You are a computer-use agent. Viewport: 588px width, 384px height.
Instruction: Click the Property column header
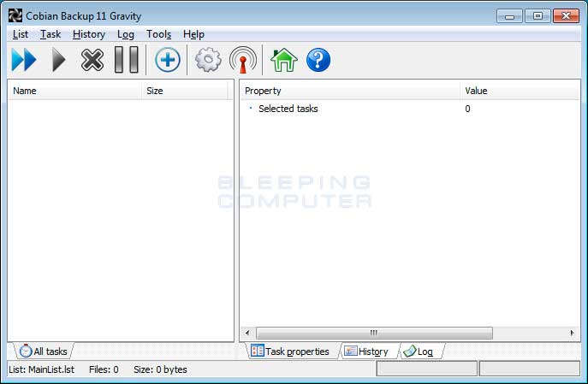pyautogui.click(x=350, y=91)
